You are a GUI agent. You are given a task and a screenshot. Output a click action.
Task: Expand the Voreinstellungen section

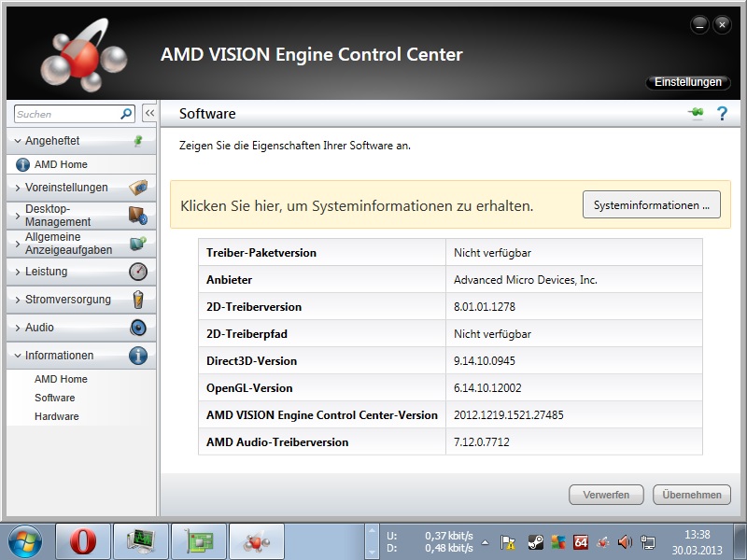click(18, 188)
